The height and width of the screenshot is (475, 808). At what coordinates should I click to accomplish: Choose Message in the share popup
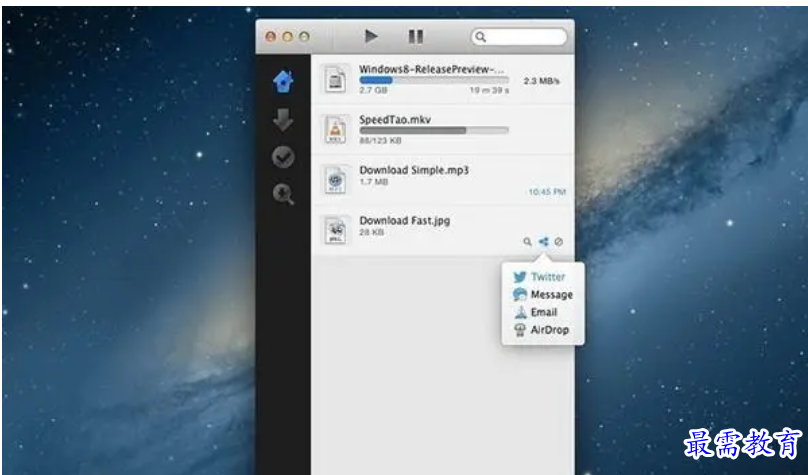coord(543,295)
